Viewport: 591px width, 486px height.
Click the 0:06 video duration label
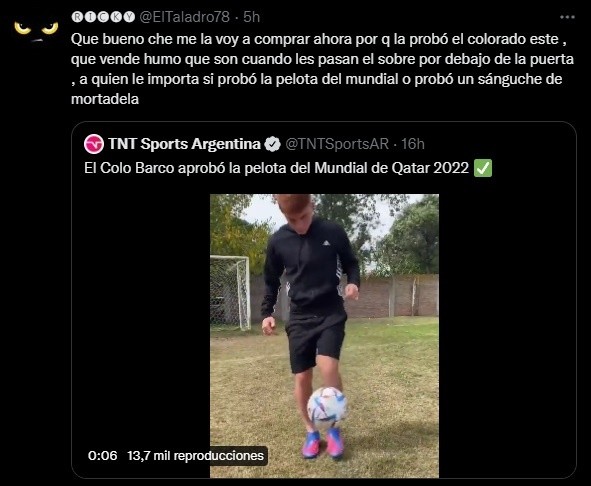point(103,455)
